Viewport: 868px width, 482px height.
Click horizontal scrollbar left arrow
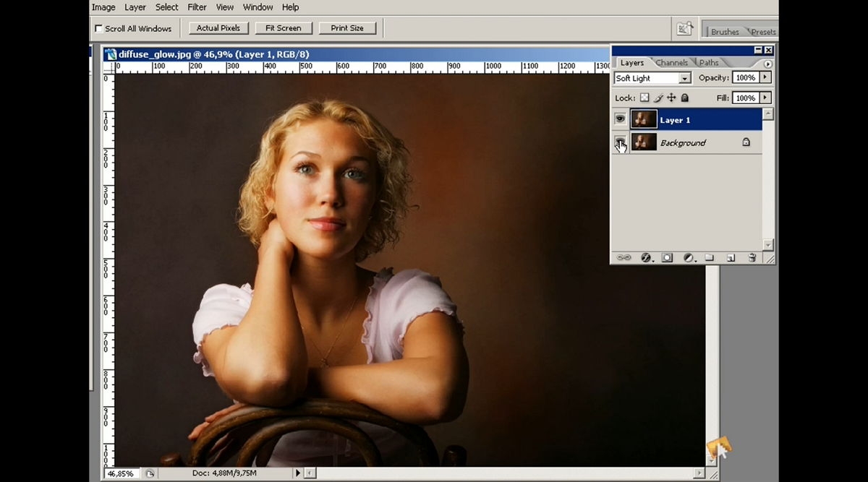click(x=310, y=473)
